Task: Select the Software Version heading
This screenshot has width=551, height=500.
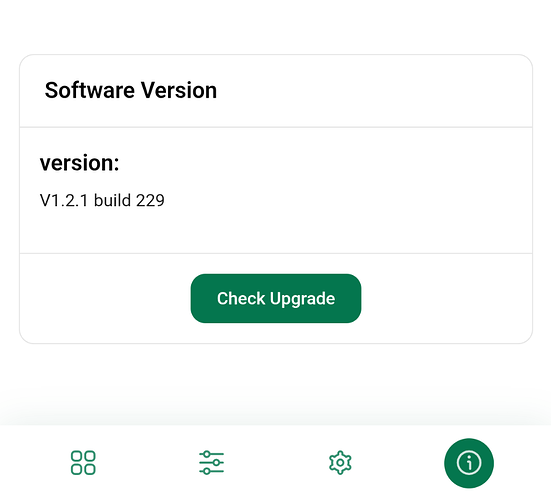Action: (131, 90)
